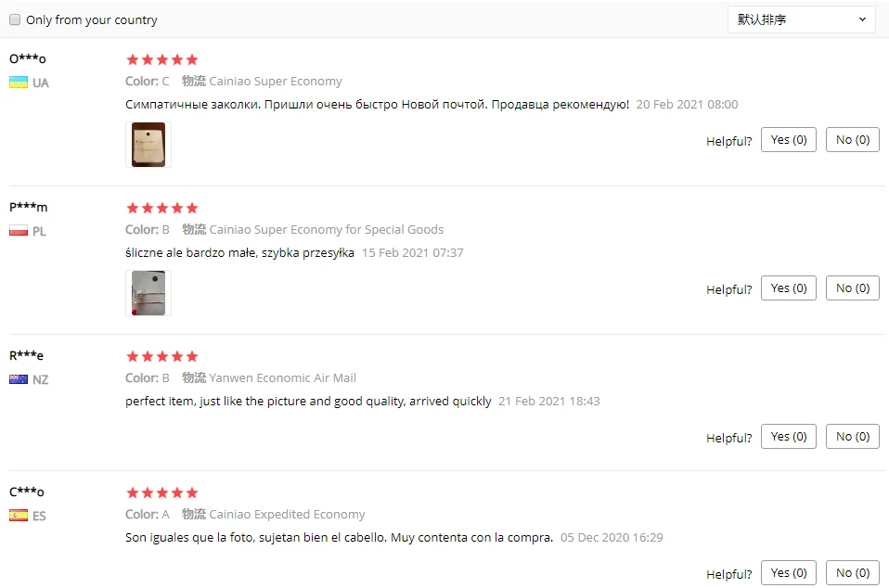Click the Poland flag icon
The width and height of the screenshot is (889, 588).
click(x=19, y=231)
